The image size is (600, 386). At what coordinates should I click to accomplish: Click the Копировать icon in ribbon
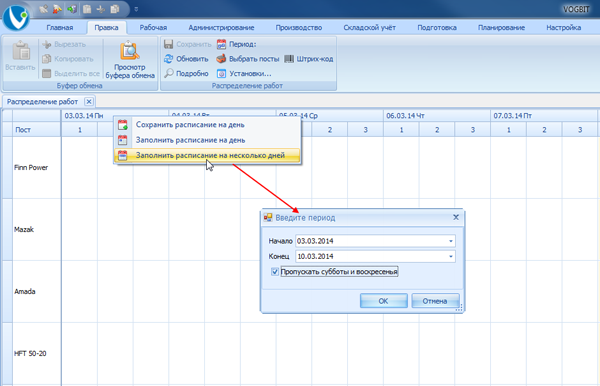pyautogui.click(x=47, y=59)
